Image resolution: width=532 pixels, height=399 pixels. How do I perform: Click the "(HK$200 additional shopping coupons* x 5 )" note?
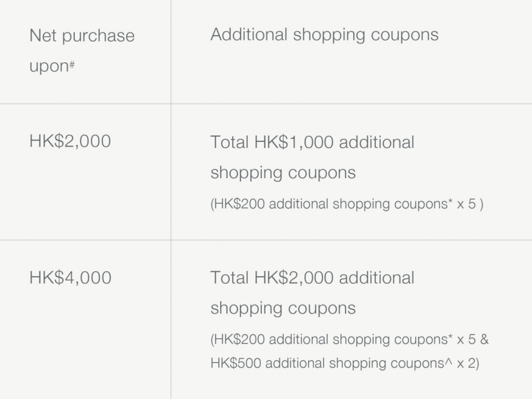point(347,204)
